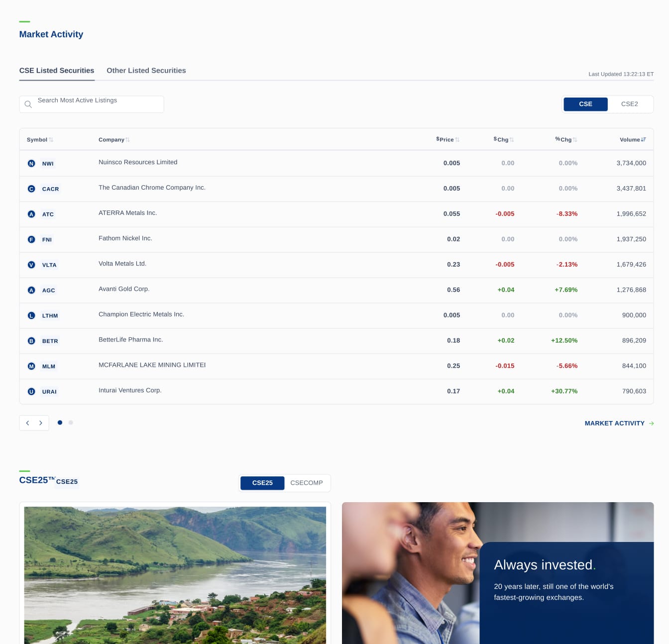Switch to CSE2 exchange toggle
The height and width of the screenshot is (644, 669).
pyautogui.click(x=630, y=104)
